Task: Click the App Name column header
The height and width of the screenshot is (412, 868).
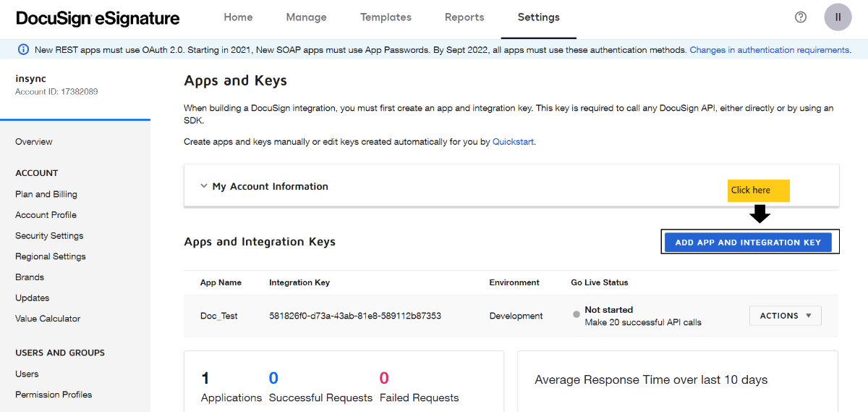Action: pyautogui.click(x=221, y=282)
